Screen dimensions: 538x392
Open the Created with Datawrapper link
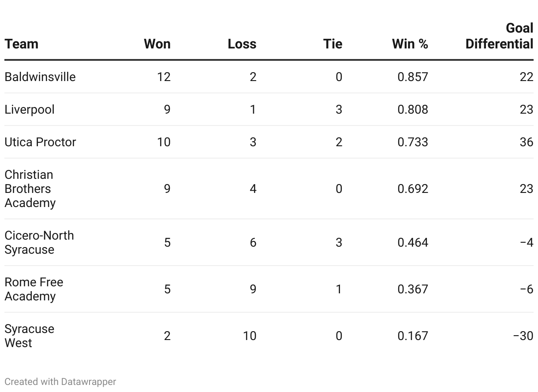tap(60, 381)
